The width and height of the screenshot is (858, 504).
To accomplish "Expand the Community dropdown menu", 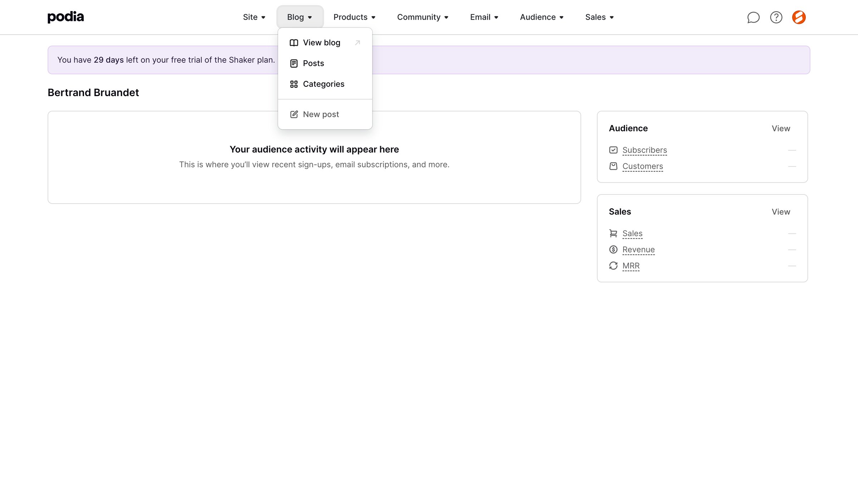I will pos(423,17).
